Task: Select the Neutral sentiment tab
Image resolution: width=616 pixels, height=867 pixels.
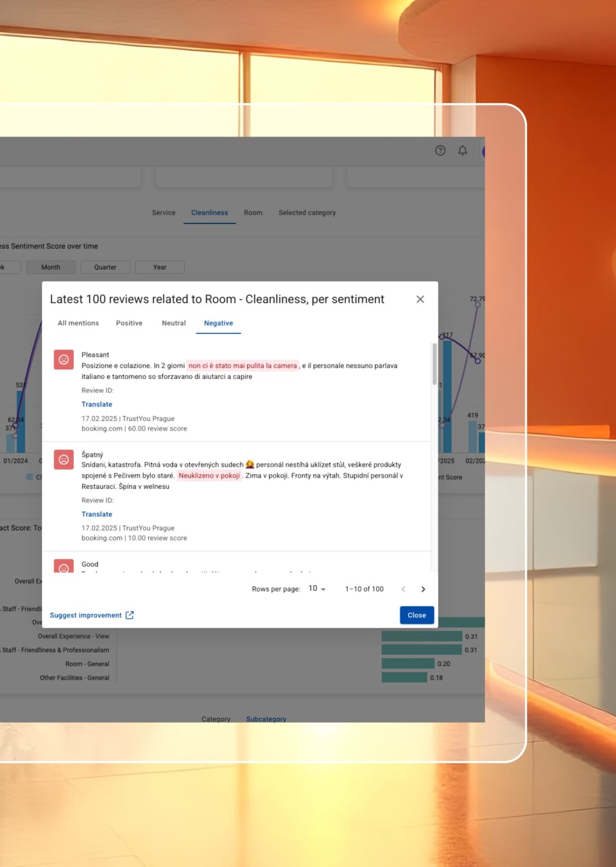Action: point(174,323)
